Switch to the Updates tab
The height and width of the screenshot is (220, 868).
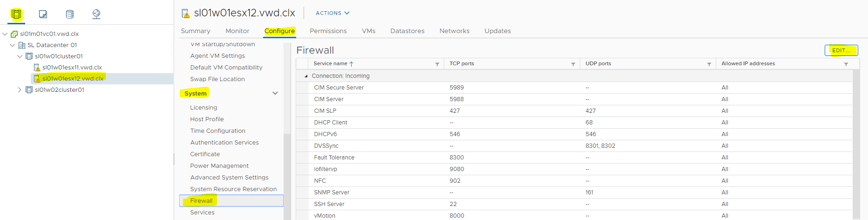point(498,31)
